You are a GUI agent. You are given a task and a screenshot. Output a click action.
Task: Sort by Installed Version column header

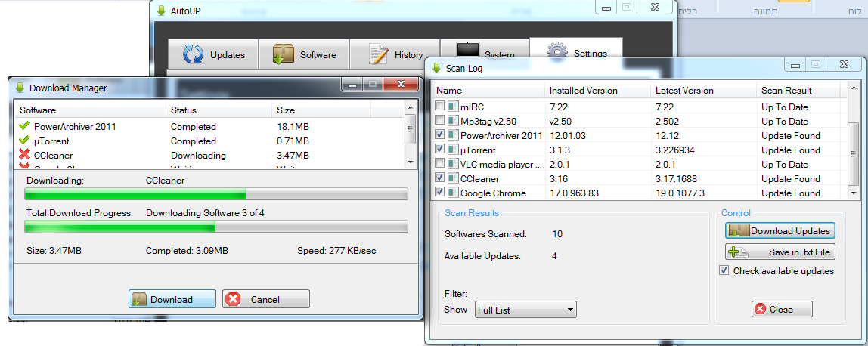tap(598, 90)
